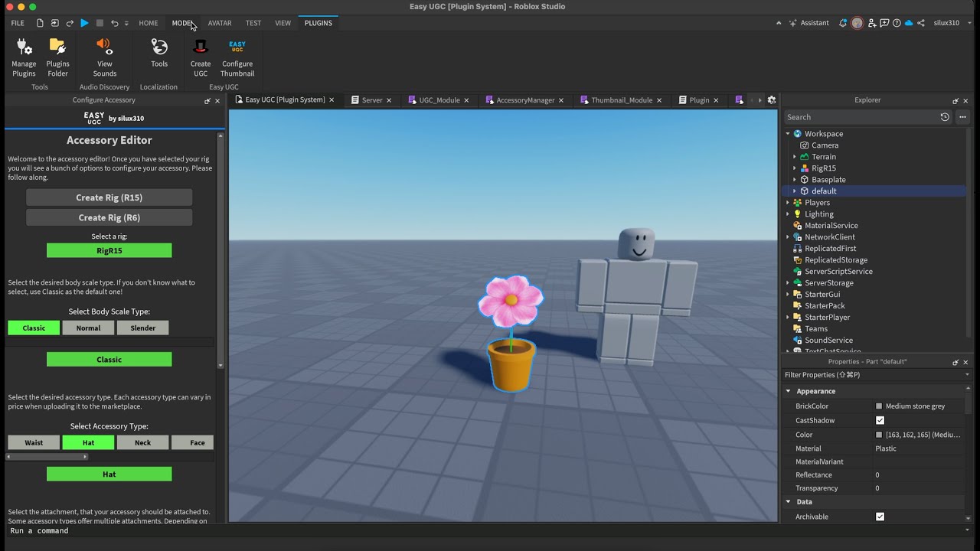980x551 pixels.
Task: Select the Neck accessory type
Action: coord(142,442)
